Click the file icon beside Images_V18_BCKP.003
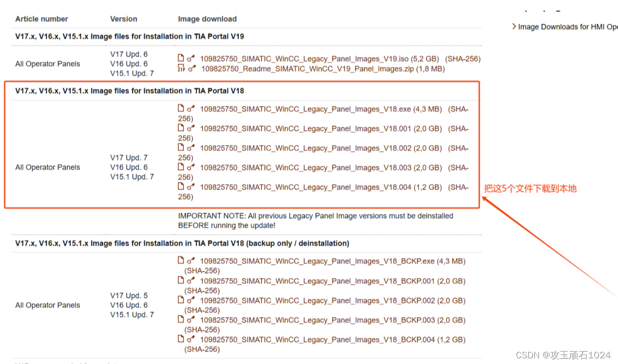This screenshot has height=364, width=618. [181, 319]
